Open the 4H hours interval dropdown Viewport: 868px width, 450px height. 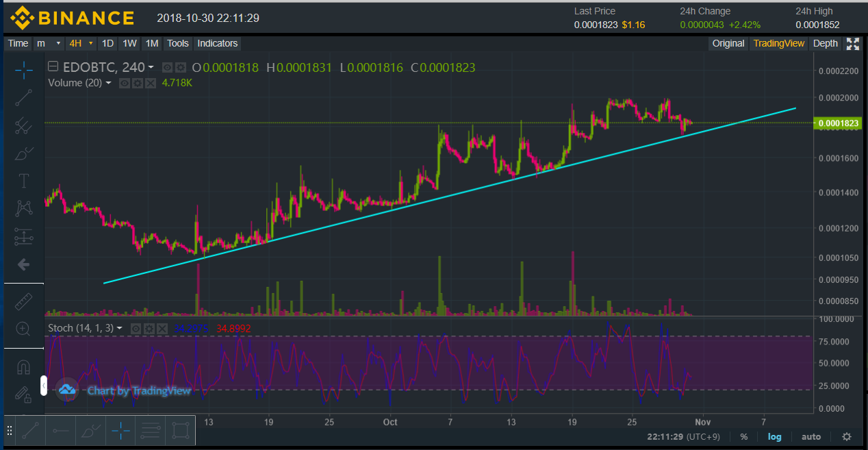[x=81, y=43]
